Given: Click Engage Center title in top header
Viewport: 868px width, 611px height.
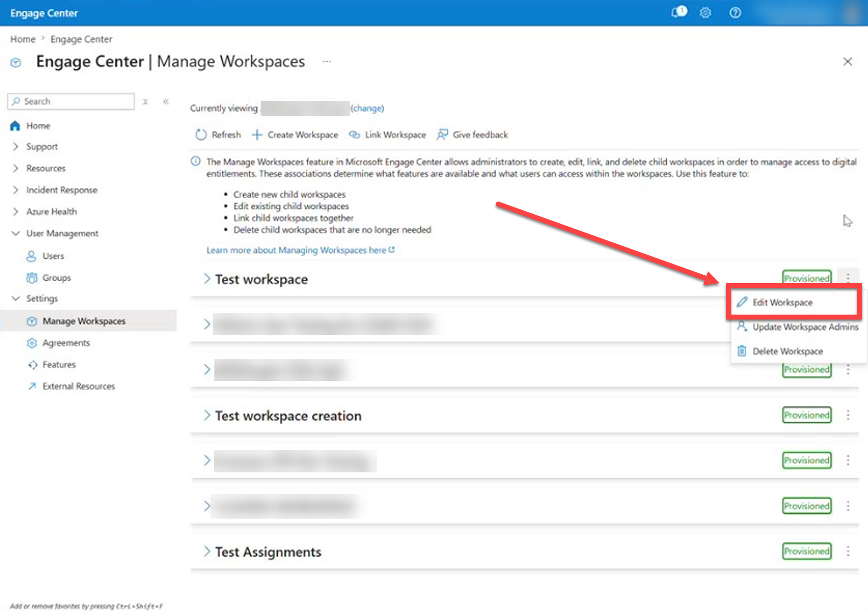Looking at the screenshot, I should click(44, 13).
